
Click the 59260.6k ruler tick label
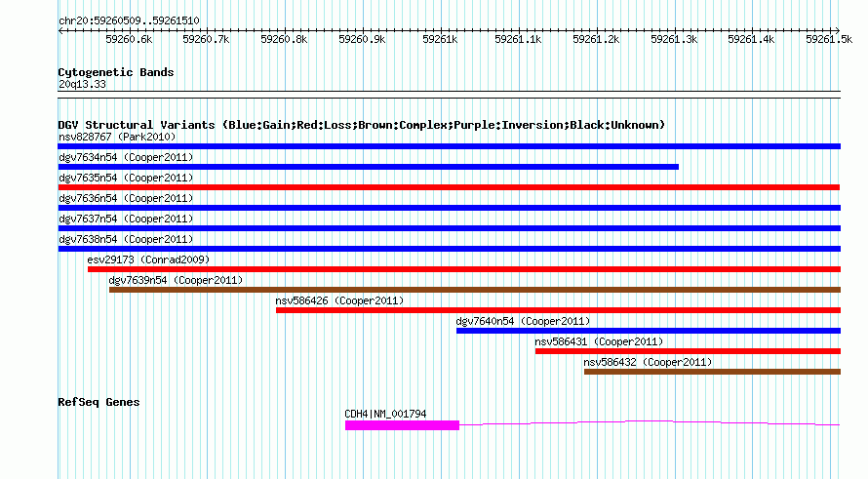pos(129,40)
